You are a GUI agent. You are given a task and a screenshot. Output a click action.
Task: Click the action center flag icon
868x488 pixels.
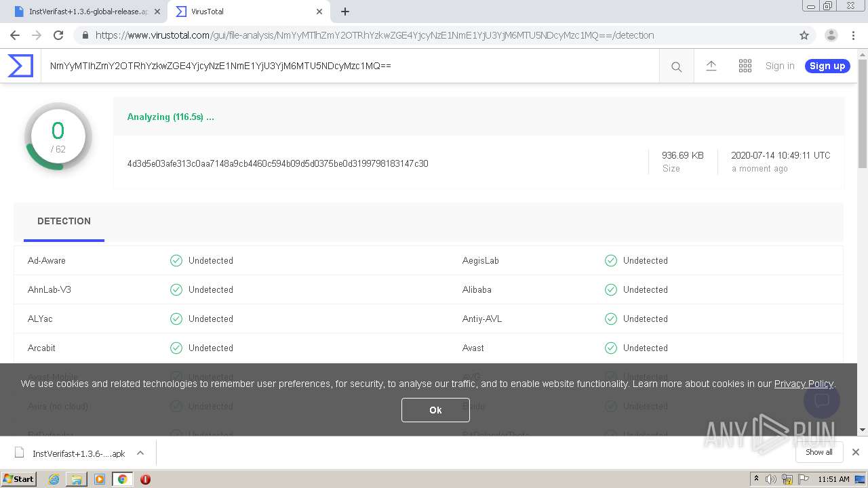click(x=804, y=479)
